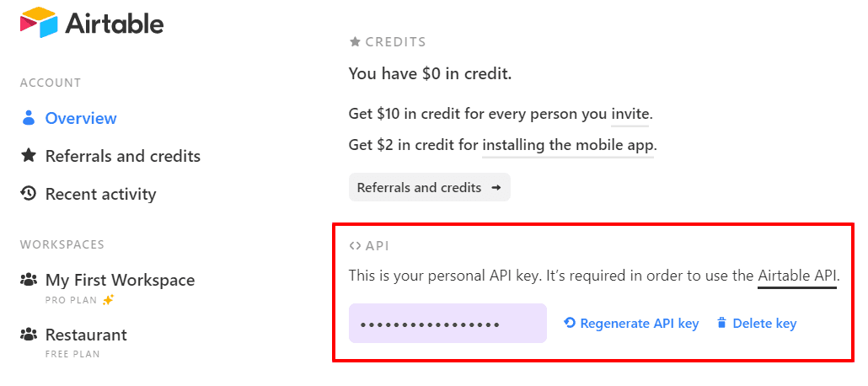Open My First Workspace
This screenshot has height=386, width=868.
(x=121, y=280)
